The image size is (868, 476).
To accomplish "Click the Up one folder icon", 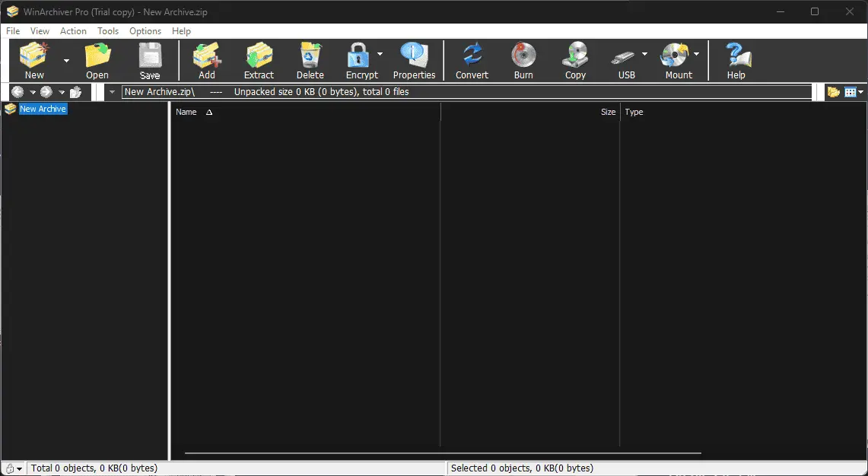I will [76, 92].
